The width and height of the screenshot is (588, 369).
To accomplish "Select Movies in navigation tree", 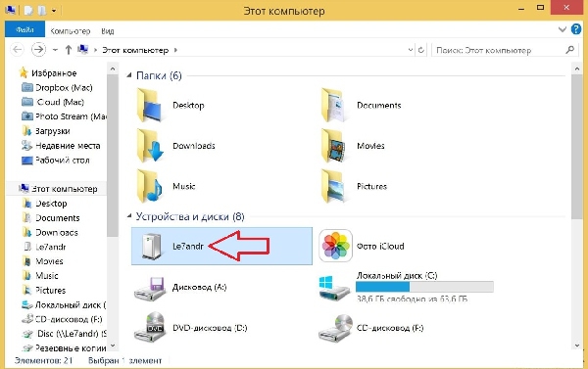I will pos(43,261).
